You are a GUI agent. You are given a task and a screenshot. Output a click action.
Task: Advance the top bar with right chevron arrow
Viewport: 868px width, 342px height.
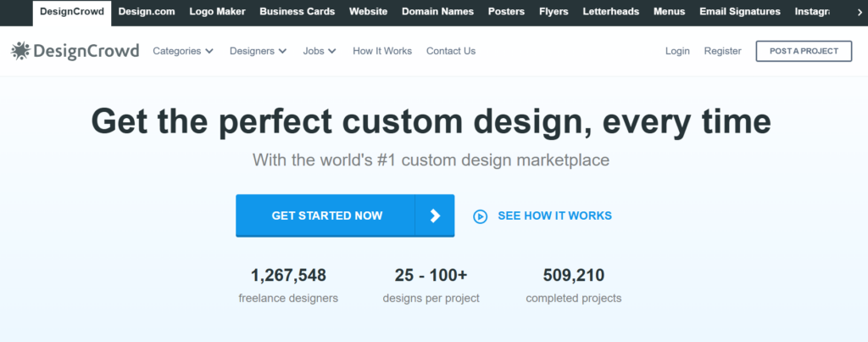click(860, 12)
